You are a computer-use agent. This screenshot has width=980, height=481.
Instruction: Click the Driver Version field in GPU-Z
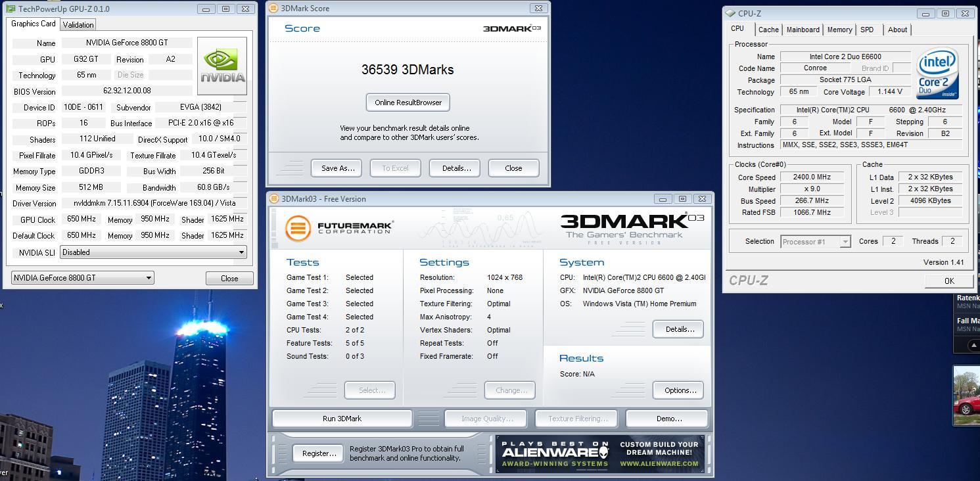point(154,204)
